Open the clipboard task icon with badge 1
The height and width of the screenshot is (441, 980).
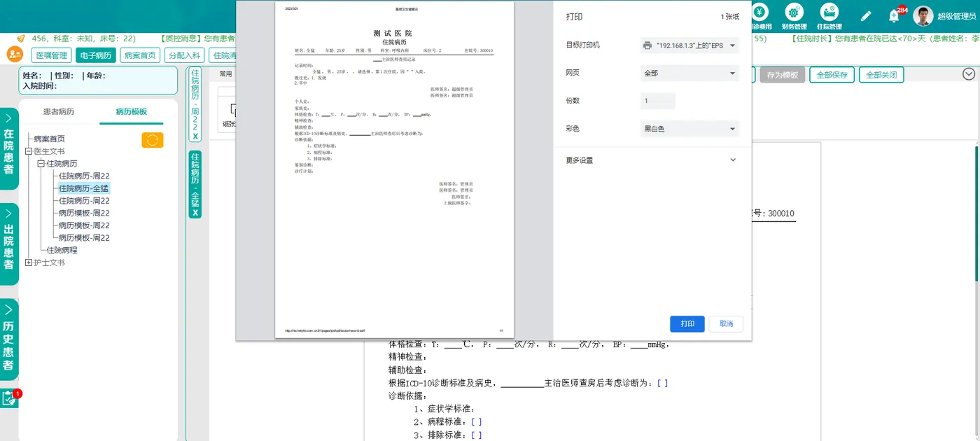pyautogui.click(x=9, y=398)
